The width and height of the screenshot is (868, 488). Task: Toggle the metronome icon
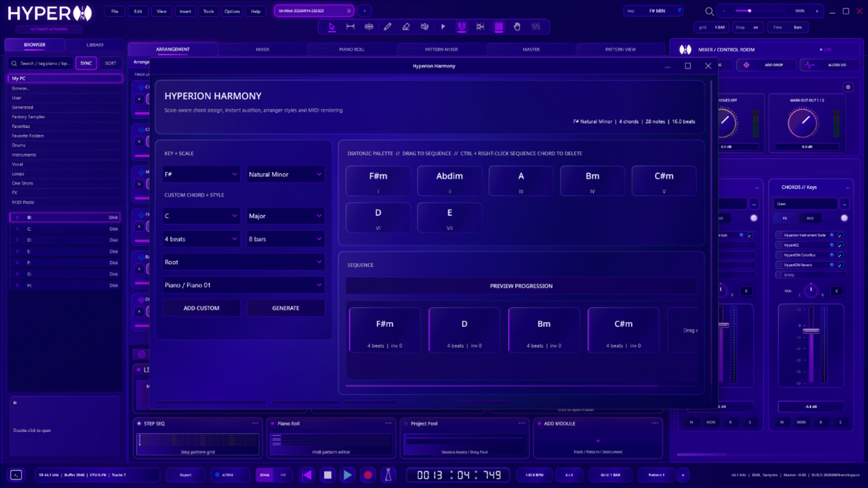[x=388, y=475]
